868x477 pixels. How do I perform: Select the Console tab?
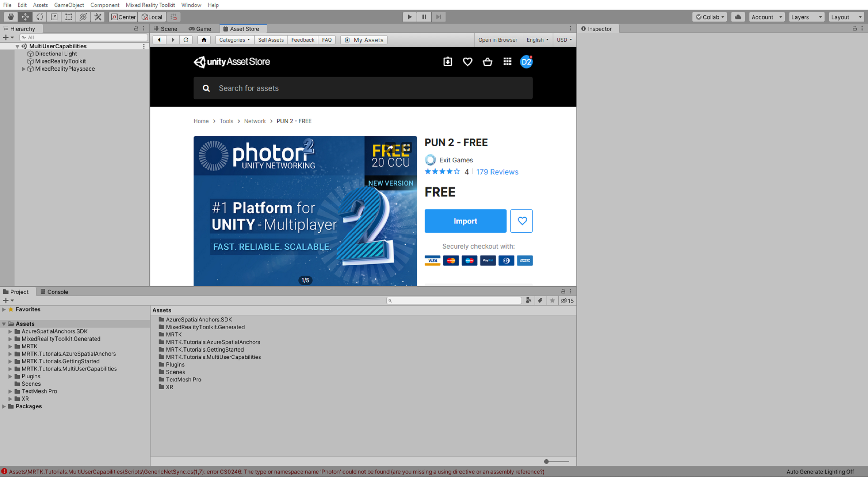[x=56, y=291]
